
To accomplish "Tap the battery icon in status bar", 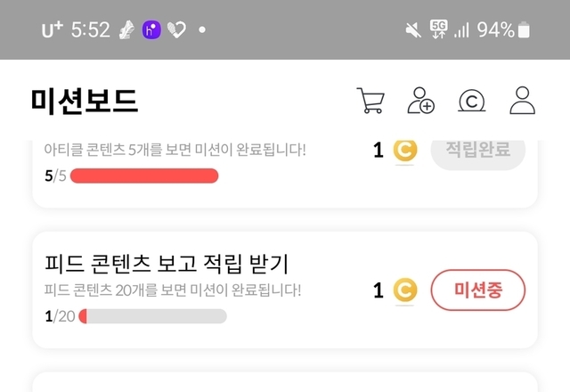I will (525, 30).
